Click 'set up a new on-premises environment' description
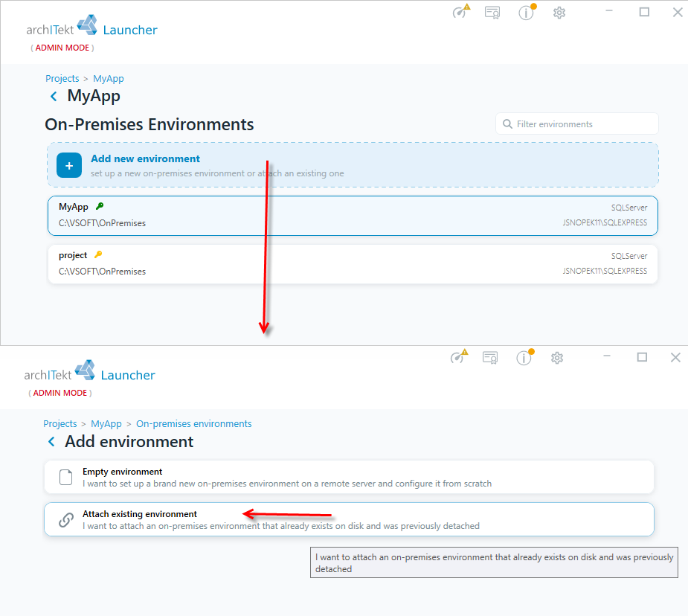Image resolution: width=688 pixels, height=616 pixels. [217, 173]
